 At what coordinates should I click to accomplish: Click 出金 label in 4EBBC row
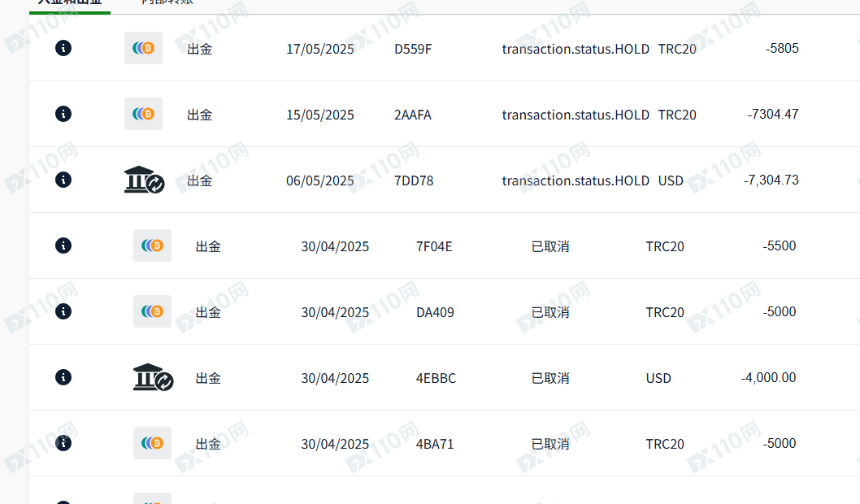pos(208,379)
